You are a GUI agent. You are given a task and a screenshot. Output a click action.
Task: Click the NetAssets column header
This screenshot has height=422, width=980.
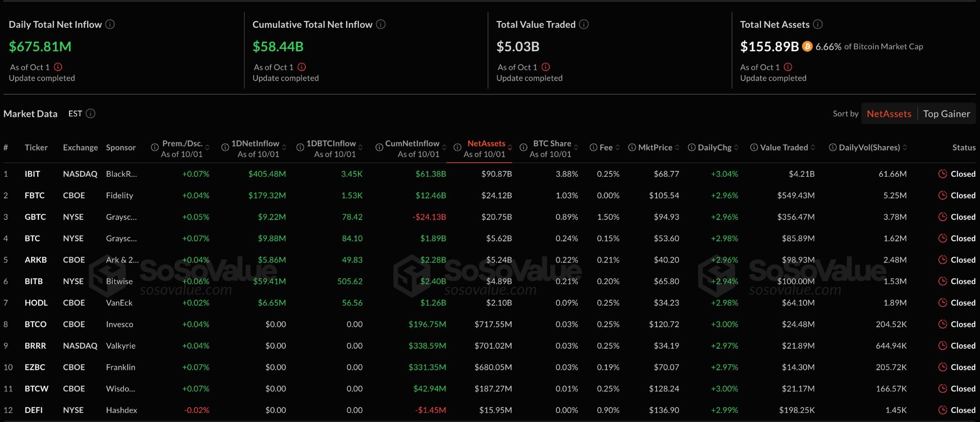486,144
